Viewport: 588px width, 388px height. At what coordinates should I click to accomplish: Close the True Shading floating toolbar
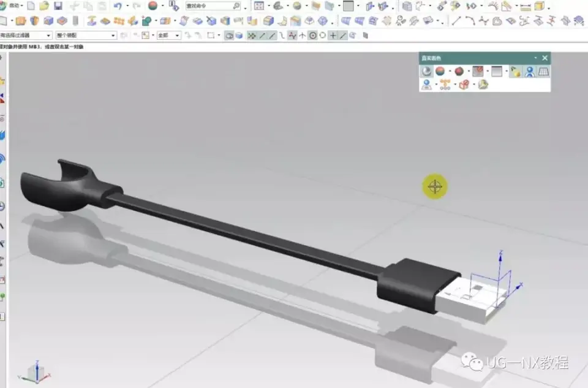coord(545,58)
